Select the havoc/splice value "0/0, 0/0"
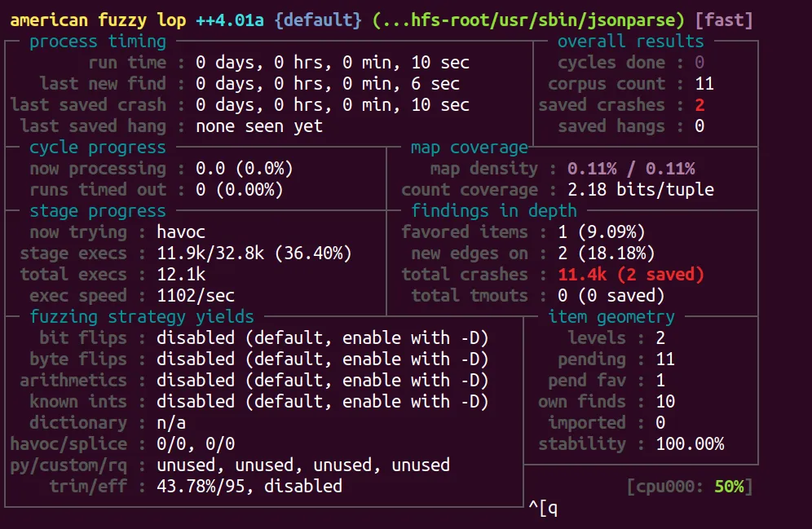 pos(196,444)
